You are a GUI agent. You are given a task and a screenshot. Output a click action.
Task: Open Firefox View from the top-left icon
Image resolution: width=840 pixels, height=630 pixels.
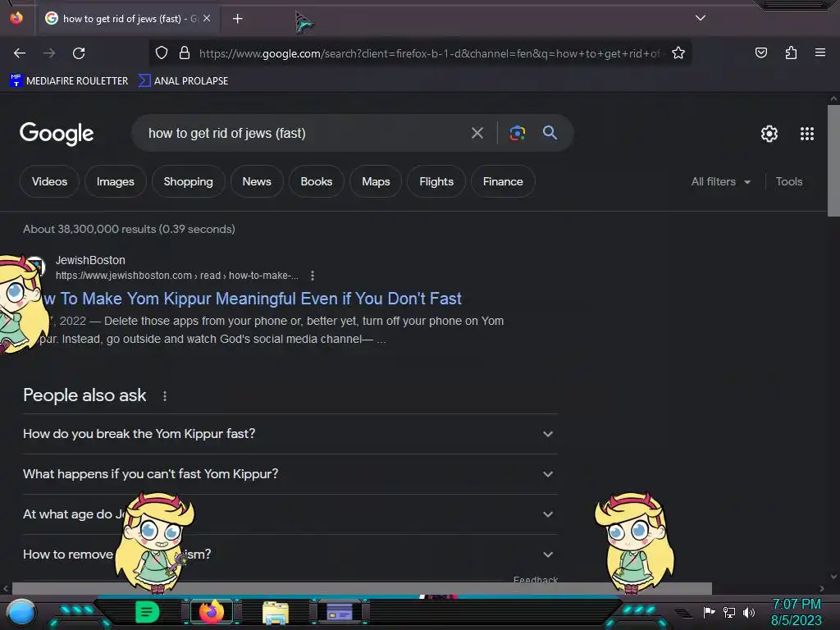pyautogui.click(x=16, y=18)
